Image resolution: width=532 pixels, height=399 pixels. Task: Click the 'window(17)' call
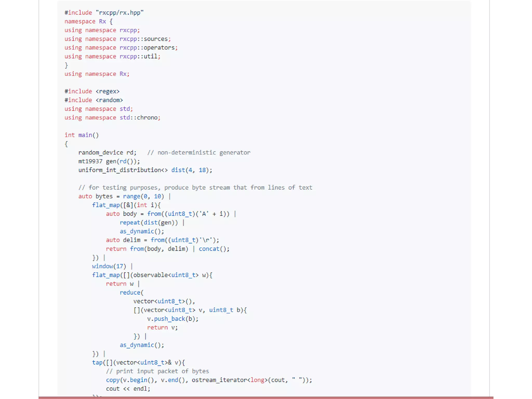pyautogui.click(x=109, y=266)
